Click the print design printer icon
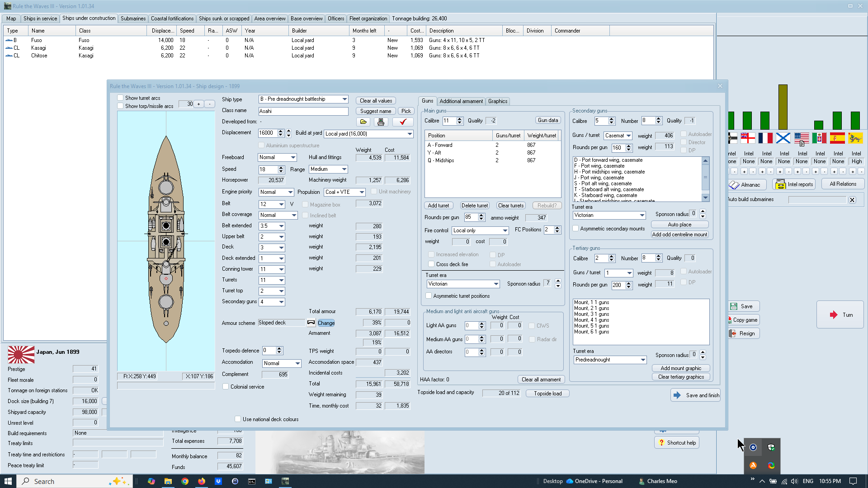 [381, 122]
